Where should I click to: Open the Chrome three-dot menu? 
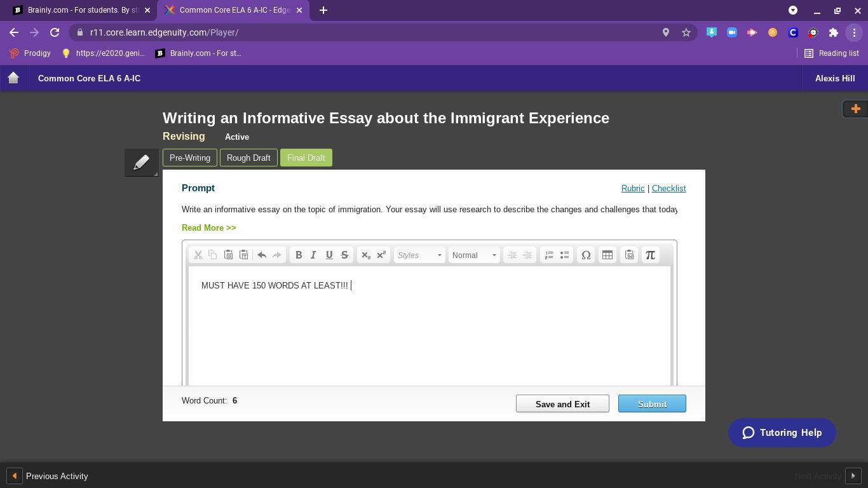(x=854, y=32)
